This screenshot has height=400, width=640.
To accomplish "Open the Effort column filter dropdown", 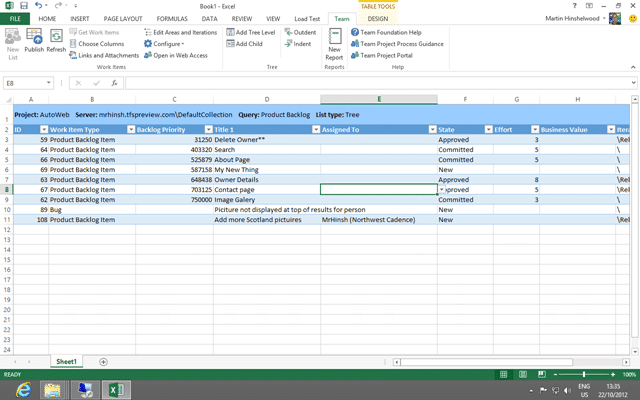I will point(535,129).
